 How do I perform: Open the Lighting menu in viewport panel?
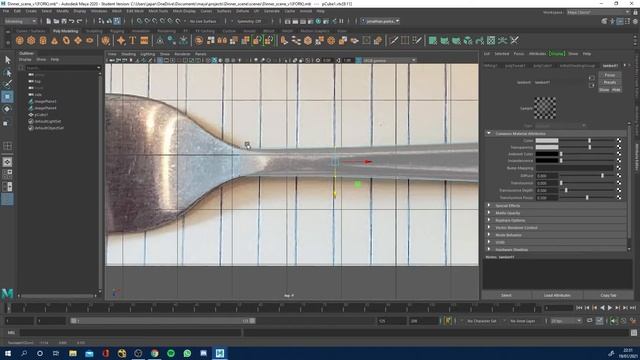148,53
